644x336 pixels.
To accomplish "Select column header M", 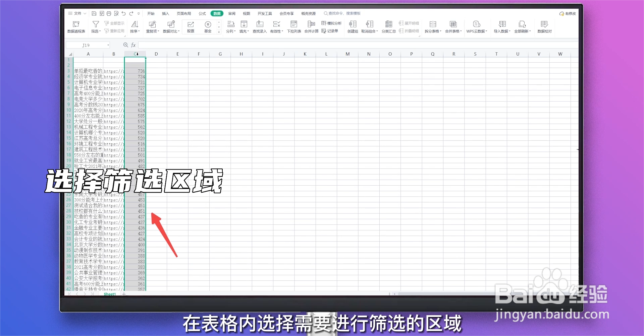I will click(347, 54).
